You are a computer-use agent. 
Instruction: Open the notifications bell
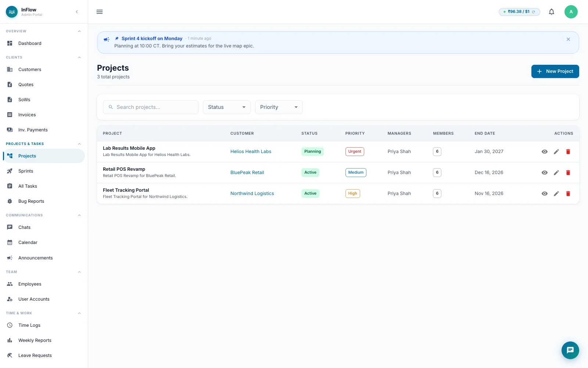tap(551, 12)
